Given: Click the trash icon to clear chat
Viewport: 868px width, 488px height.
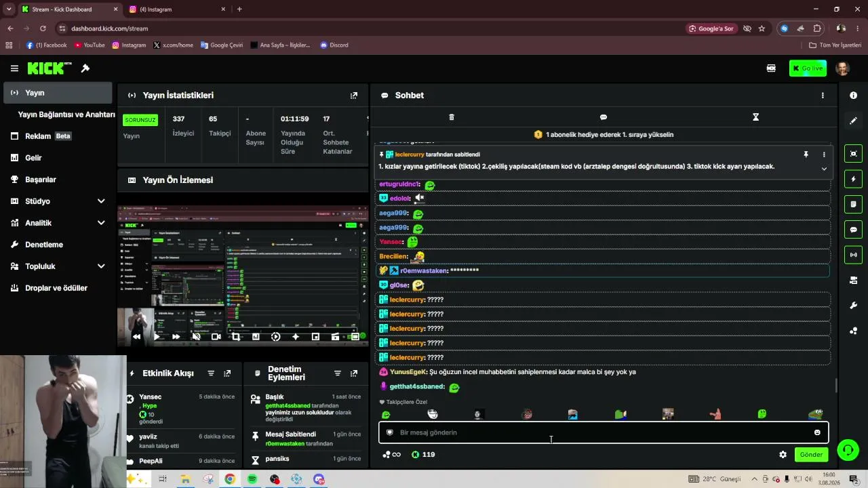Looking at the screenshot, I should click(x=452, y=117).
